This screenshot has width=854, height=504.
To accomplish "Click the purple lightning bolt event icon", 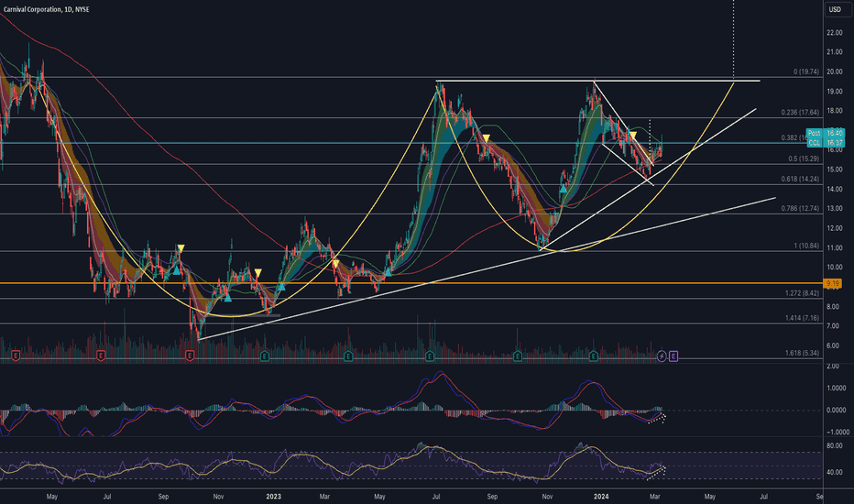I will point(662,356).
